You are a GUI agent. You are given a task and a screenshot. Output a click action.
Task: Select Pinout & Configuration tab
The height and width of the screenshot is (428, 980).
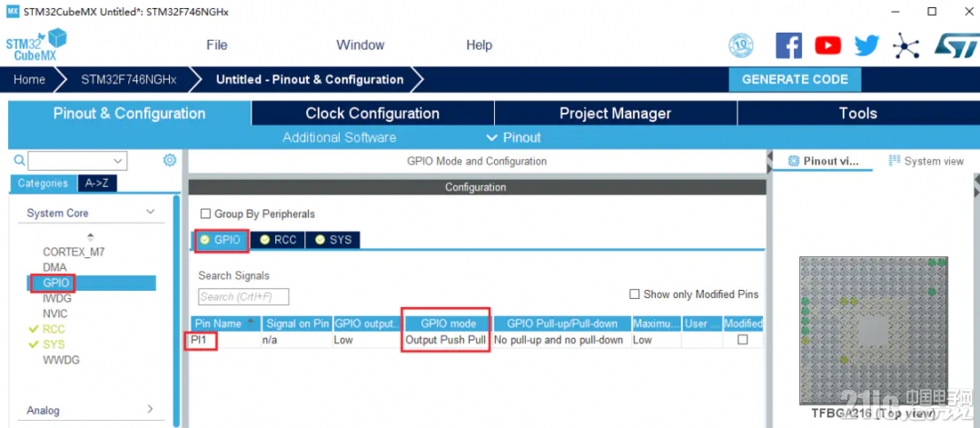tap(129, 114)
